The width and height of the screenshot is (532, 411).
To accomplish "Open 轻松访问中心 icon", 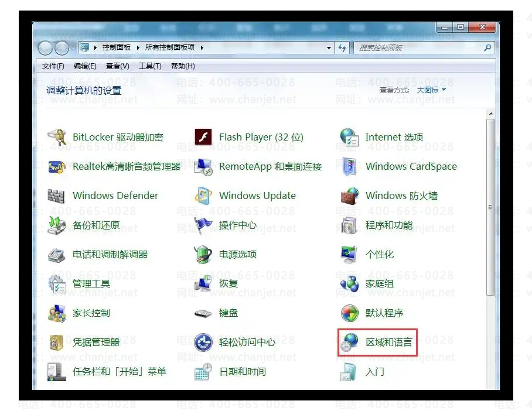I will (x=203, y=342).
